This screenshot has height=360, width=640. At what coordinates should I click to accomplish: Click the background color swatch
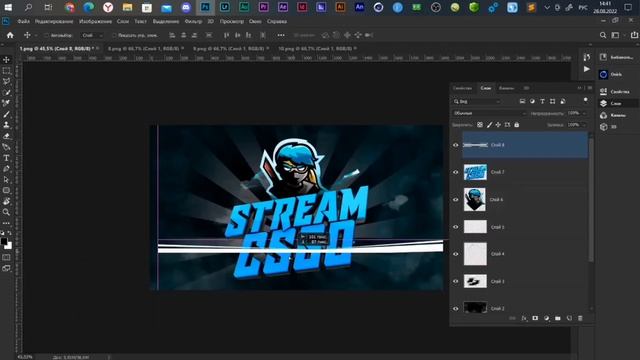[9, 246]
